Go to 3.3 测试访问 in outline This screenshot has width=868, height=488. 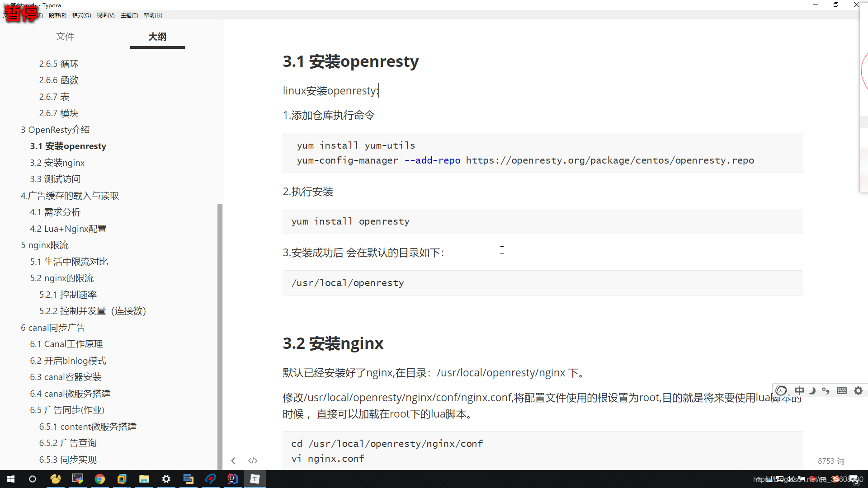tap(55, 179)
